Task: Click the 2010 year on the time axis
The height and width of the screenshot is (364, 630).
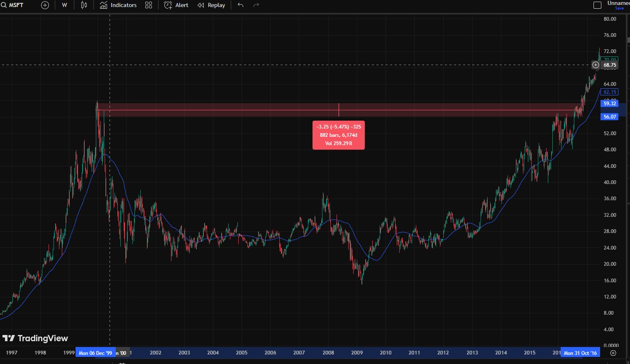Action: pyautogui.click(x=386, y=353)
